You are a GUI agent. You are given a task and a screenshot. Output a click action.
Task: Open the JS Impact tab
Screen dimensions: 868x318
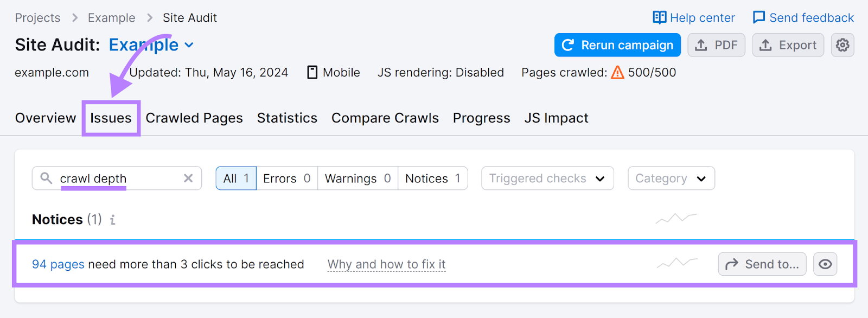click(x=556, y=118)
